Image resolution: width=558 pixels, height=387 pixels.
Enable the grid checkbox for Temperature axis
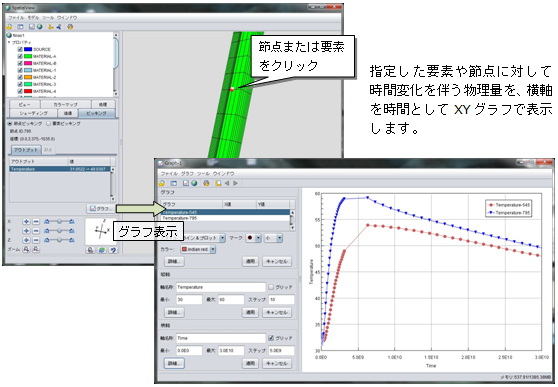[x=271, y=287]
